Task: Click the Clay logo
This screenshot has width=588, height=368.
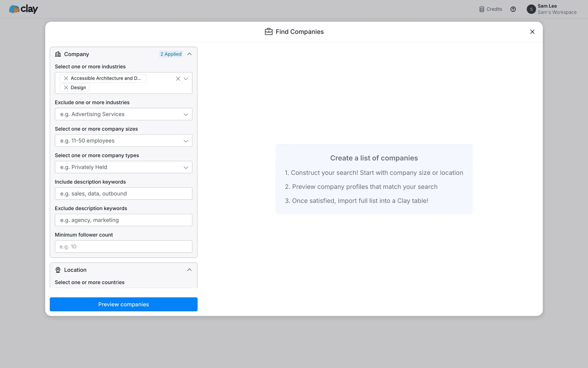Action: pyautogui.click(x=23, y=9)
